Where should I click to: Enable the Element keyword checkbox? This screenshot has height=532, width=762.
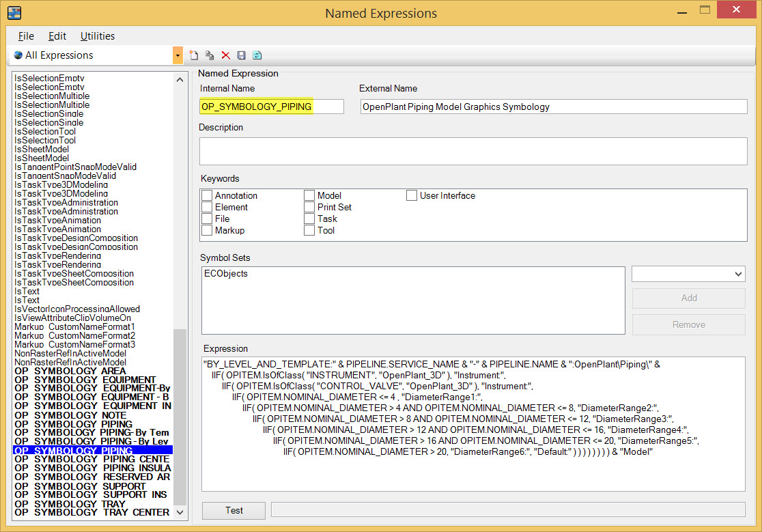click(x=207, y=207)
